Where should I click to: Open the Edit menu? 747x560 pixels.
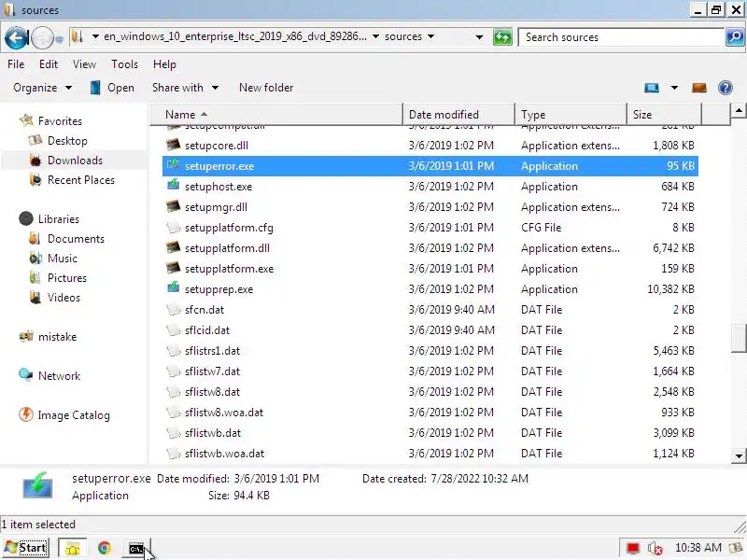(x=49, y=64)
